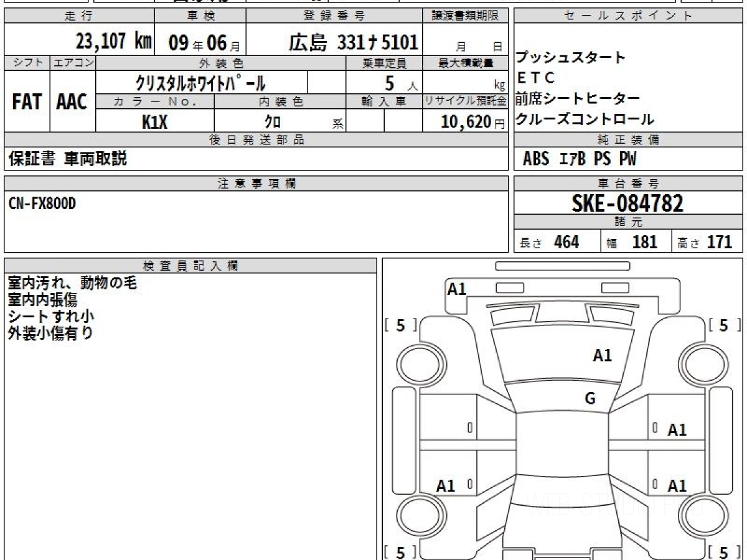747x560 pixels.
Task: Select the プッシュスタート sales point
Action: click(x=571, y=58)
